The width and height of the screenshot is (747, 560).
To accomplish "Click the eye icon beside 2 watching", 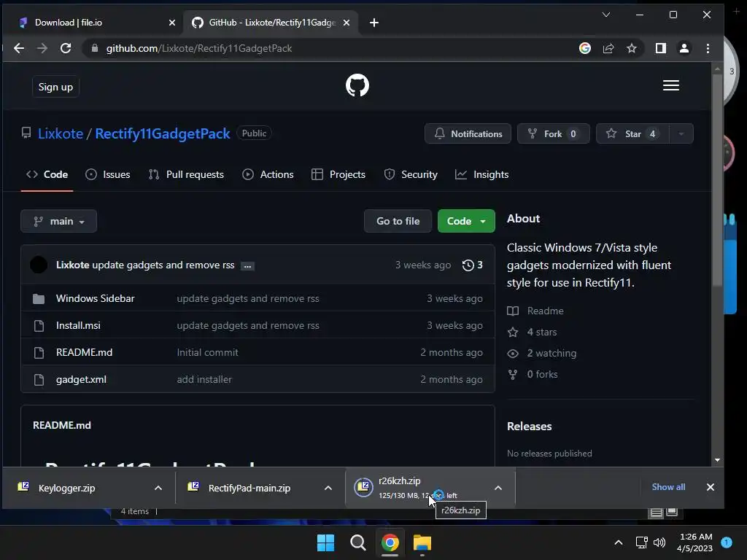I will pos(513,354).
